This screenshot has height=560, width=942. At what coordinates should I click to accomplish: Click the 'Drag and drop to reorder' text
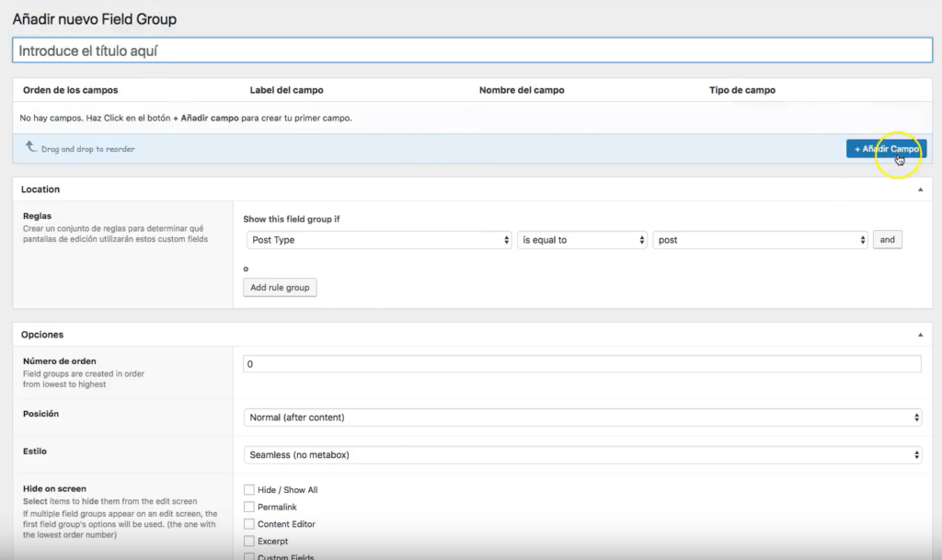tap(87, 149)
